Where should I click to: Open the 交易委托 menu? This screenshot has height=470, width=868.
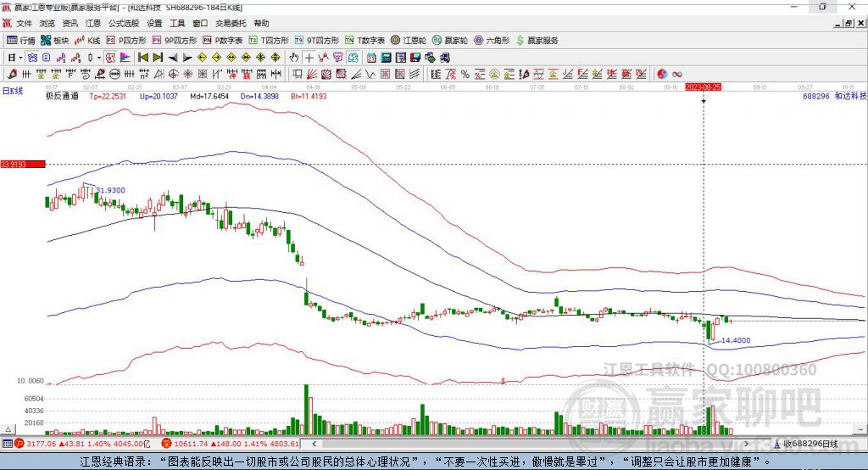[x=231, y=23]
